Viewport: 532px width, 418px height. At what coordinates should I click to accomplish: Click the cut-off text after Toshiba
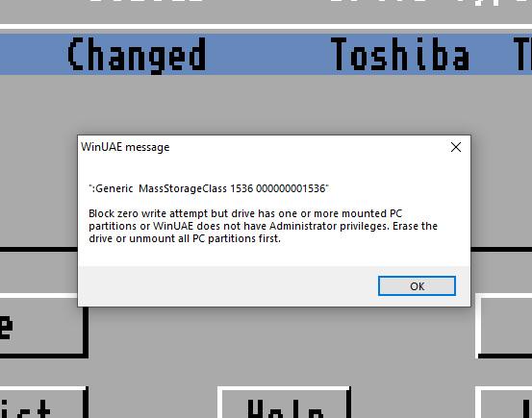[522, 54]
